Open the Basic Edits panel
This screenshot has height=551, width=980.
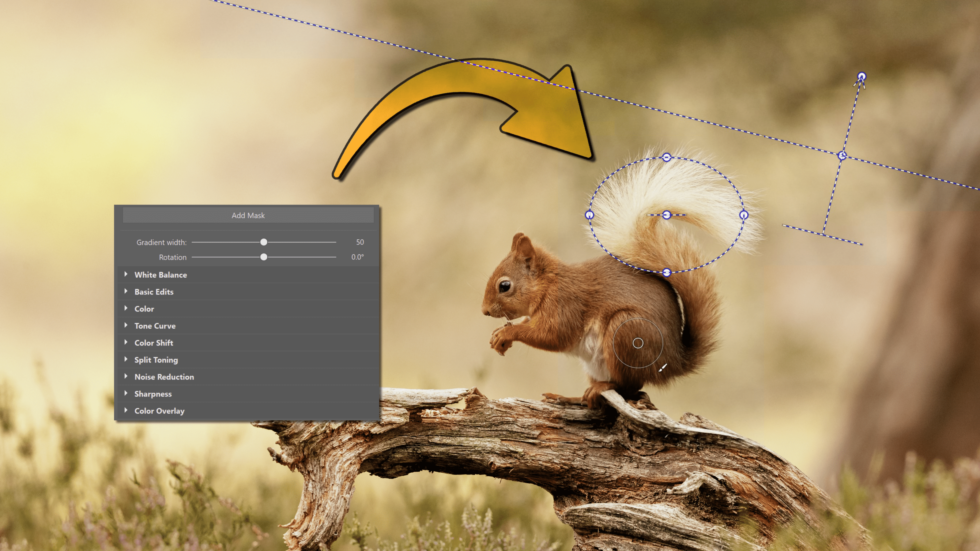click(x=153, y=291)
